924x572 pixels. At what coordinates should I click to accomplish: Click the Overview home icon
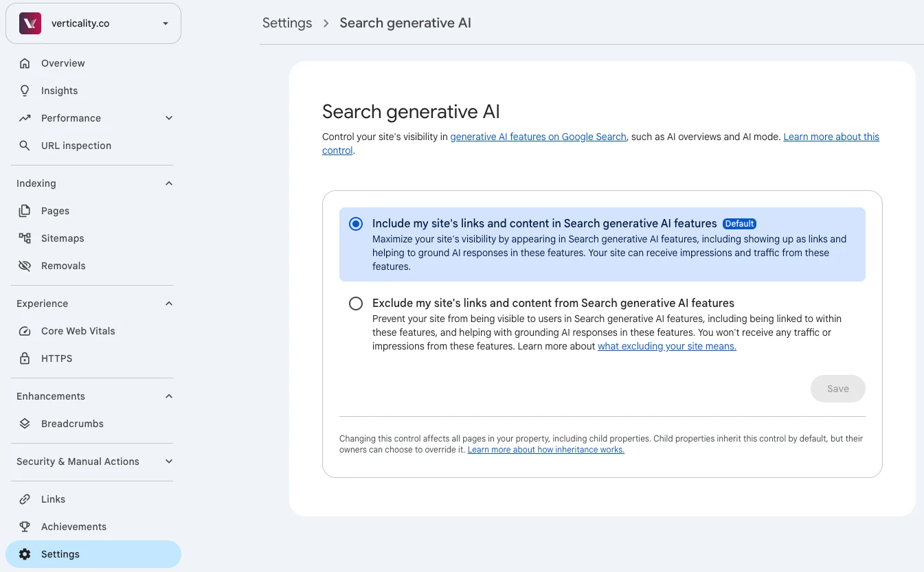(25, 63)
